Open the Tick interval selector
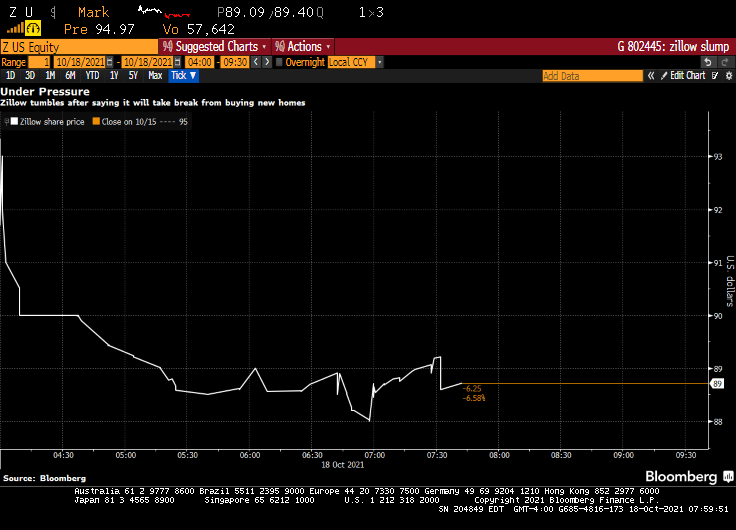This screenshot has width=736, height=530. click(x=183, y=76)
